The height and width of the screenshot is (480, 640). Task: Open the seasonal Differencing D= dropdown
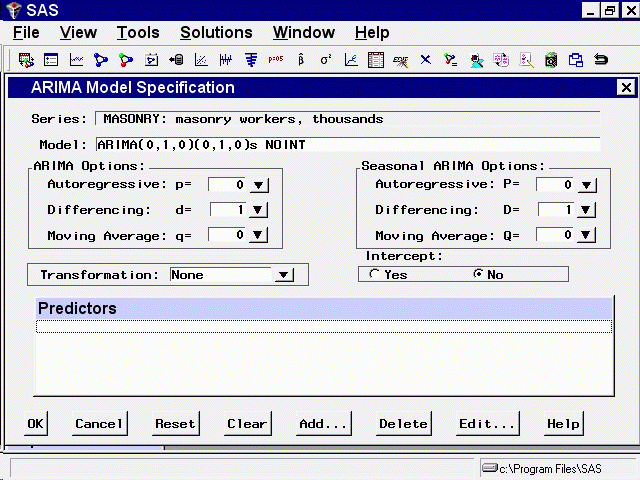(587, 210)
